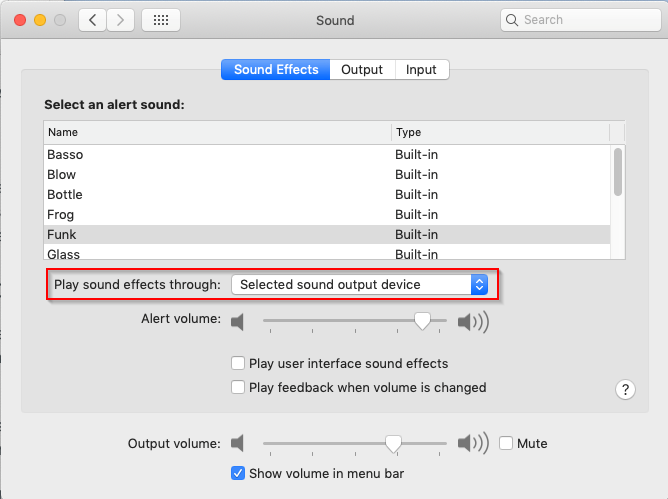
Task: Select the Sound Effects tab
Action: coord(276,69)
